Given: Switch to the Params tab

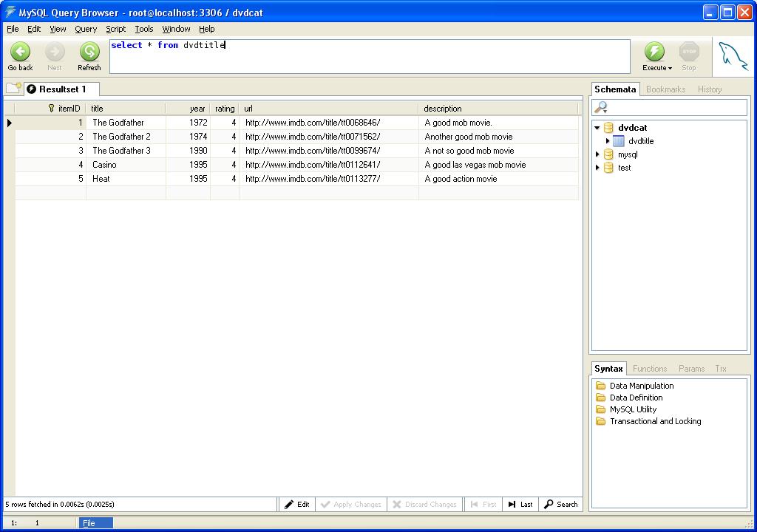Looking at the screenshot, I should [691, 369].
